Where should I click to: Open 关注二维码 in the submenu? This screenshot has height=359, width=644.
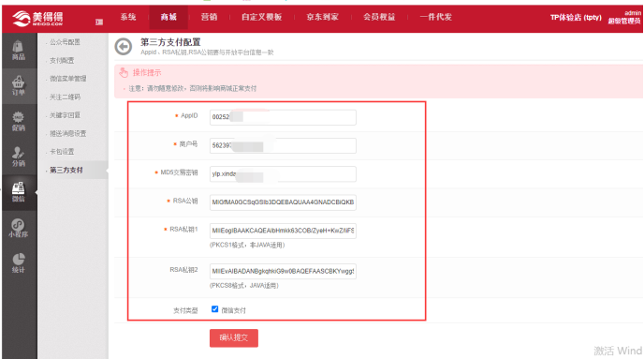[65, 97]
